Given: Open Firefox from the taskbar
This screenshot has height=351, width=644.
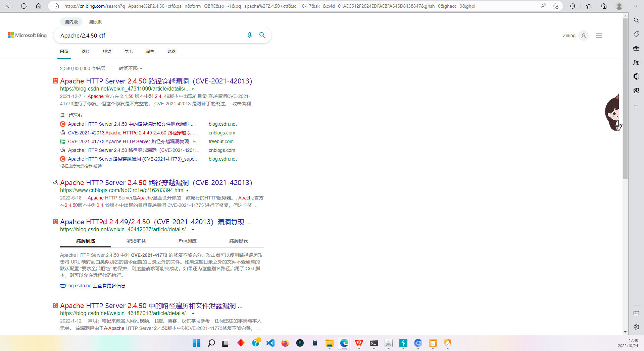Looking at the screenshot, I should coord(285,343).
